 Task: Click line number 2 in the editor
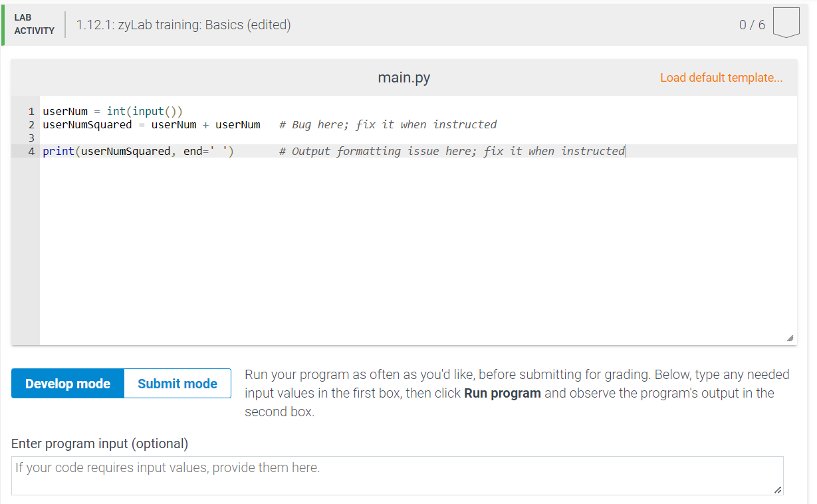coord(31,124)
